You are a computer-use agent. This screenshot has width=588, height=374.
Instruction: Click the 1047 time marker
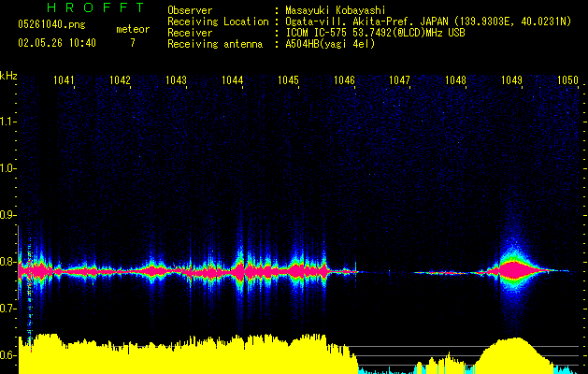[x=400, y=79]
